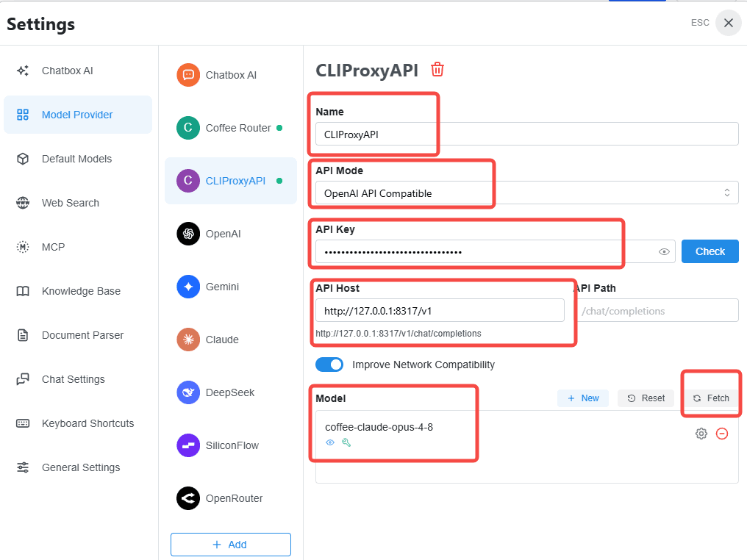
Task: Select Coffee Router provider
Action: (x=231, y=128)
